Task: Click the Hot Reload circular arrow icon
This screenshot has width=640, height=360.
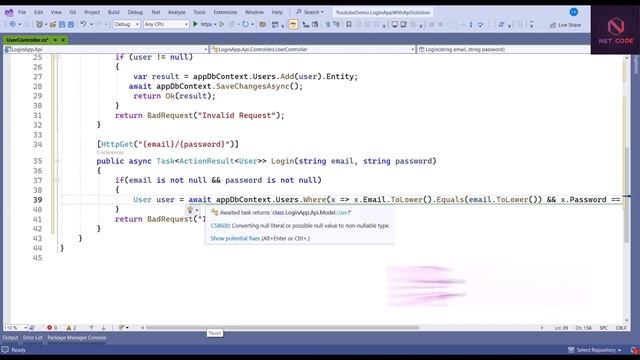Action: point(245,24)
